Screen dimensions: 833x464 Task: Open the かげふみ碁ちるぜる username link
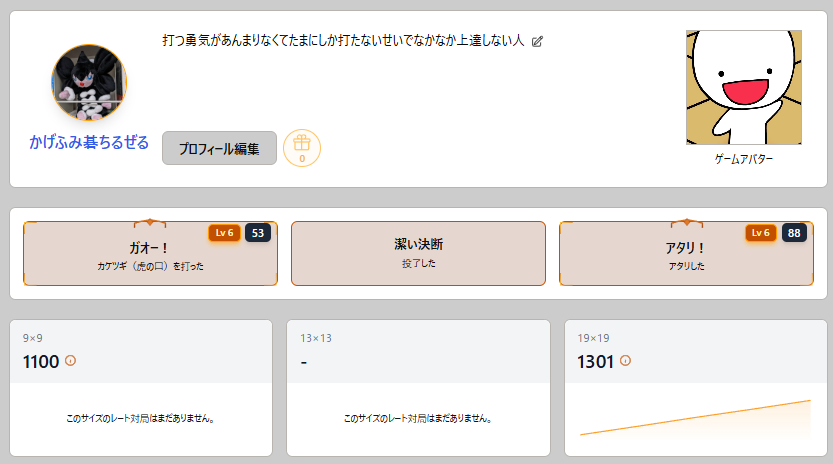coord(89,142)
